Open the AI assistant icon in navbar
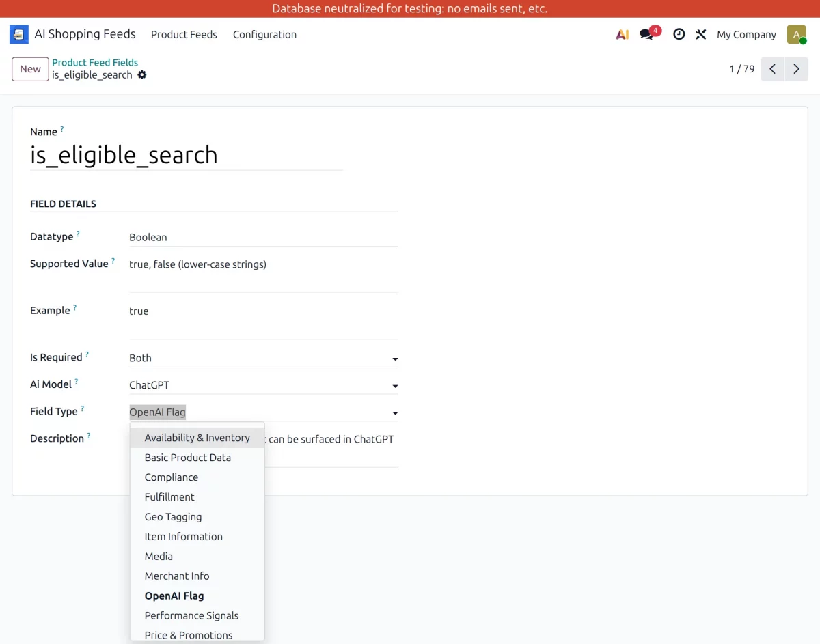The image size is (820, 644). (622, 34)
